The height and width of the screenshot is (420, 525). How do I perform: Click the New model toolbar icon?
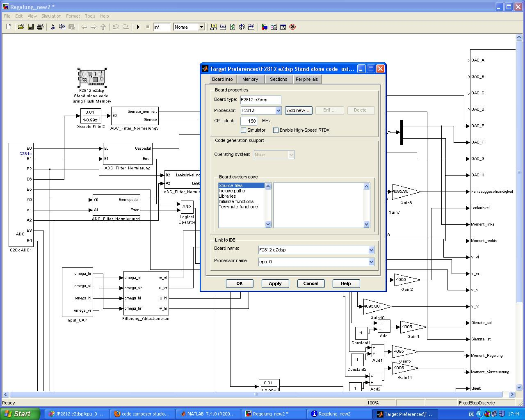point(9,27)
